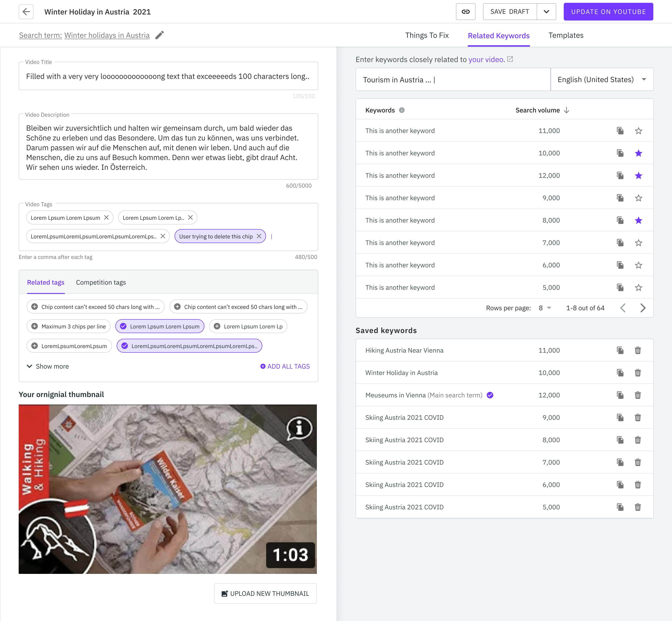Click Keywords column info icon
This screenshot has height=621, width=672.
click(x=401, y=110)
